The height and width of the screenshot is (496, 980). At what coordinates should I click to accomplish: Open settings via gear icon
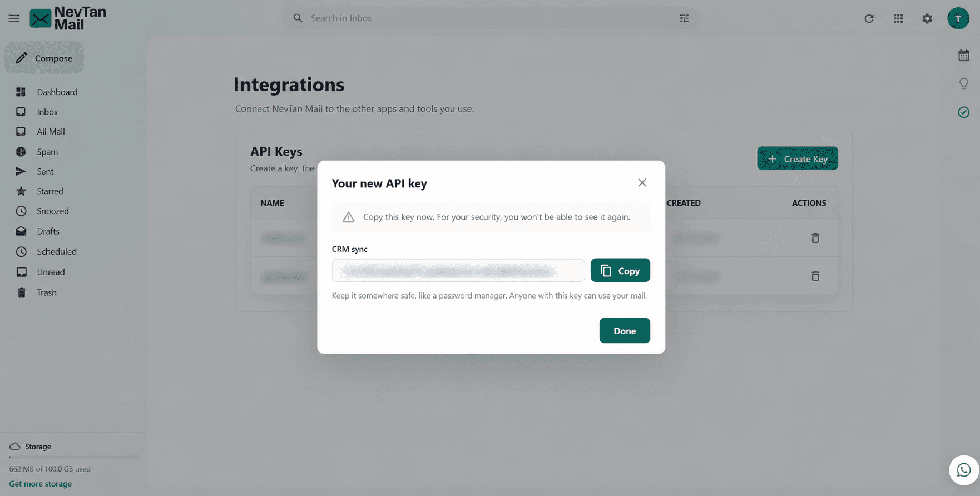pos(927,18)
